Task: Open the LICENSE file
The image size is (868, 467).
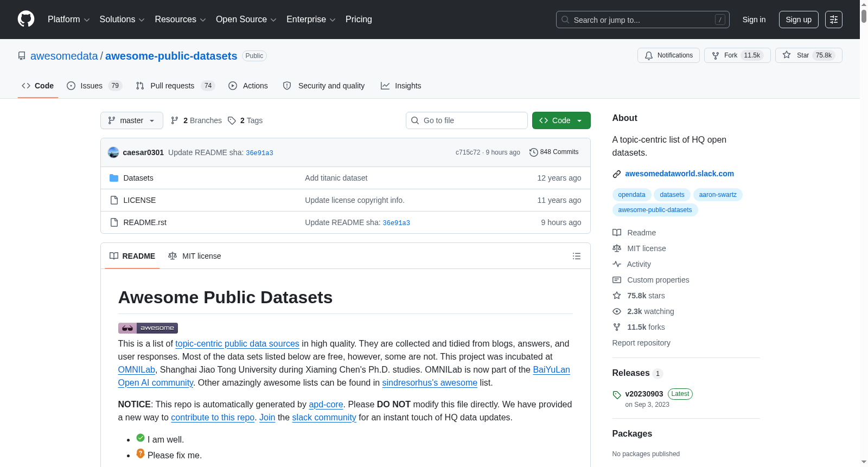Action: (x=139, y=200)
